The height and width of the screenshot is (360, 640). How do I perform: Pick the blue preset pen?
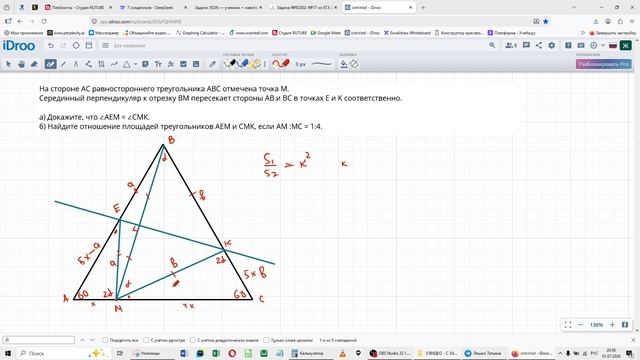pyautogui.click(x=243, y=64)
